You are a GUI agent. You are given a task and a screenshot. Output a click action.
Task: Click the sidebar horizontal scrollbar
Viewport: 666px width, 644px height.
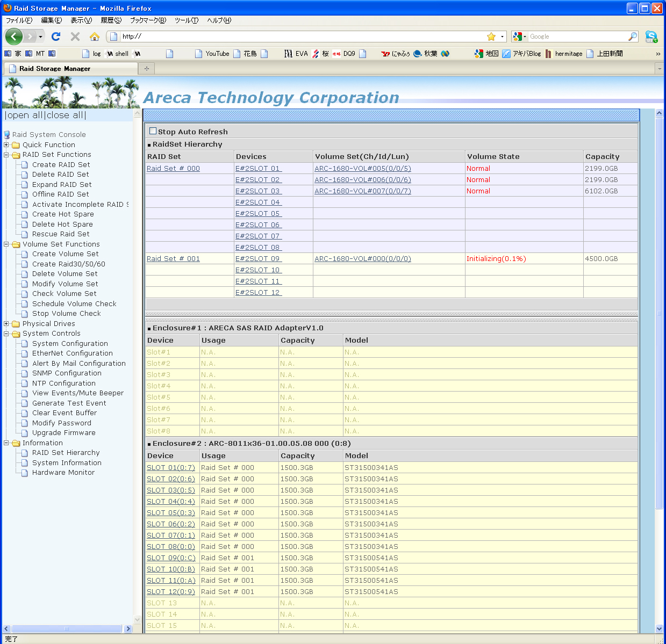tap(67, 628)
